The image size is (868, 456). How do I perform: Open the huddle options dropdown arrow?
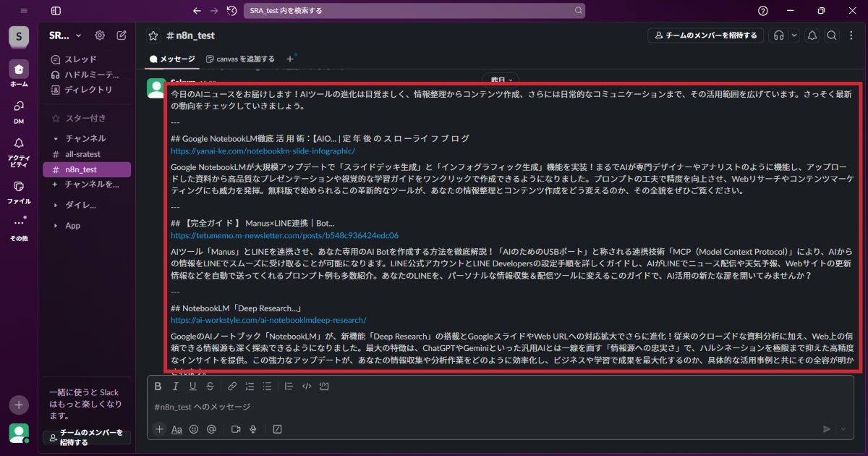coord(794,35)
